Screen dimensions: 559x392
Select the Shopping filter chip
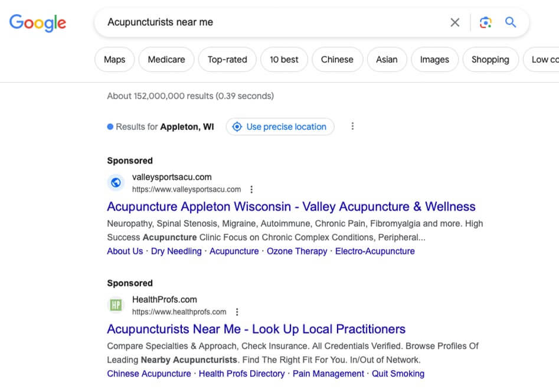pos(490,60)
